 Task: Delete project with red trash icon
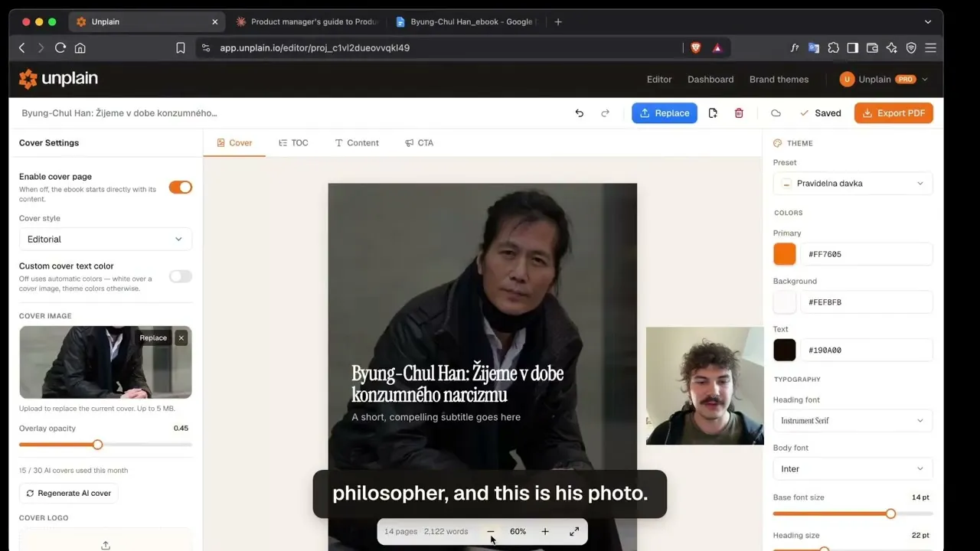tap(739, 113)
